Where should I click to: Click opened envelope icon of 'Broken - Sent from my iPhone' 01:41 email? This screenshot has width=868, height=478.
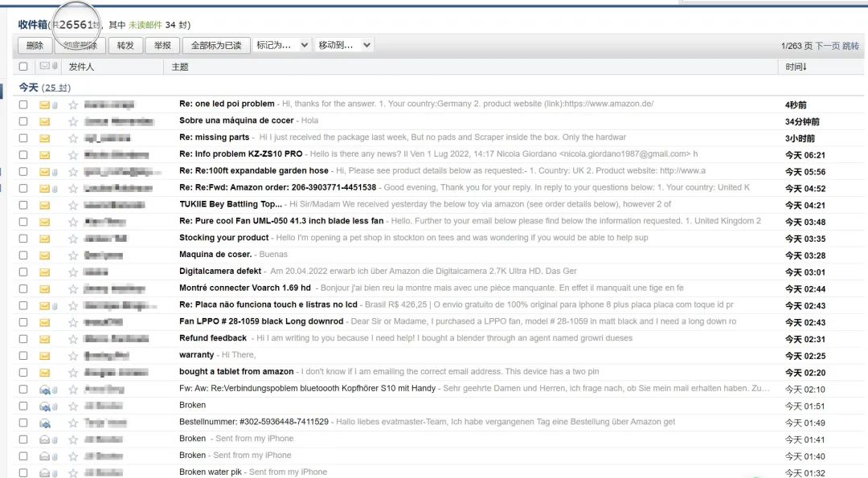[x=45, y=439]
